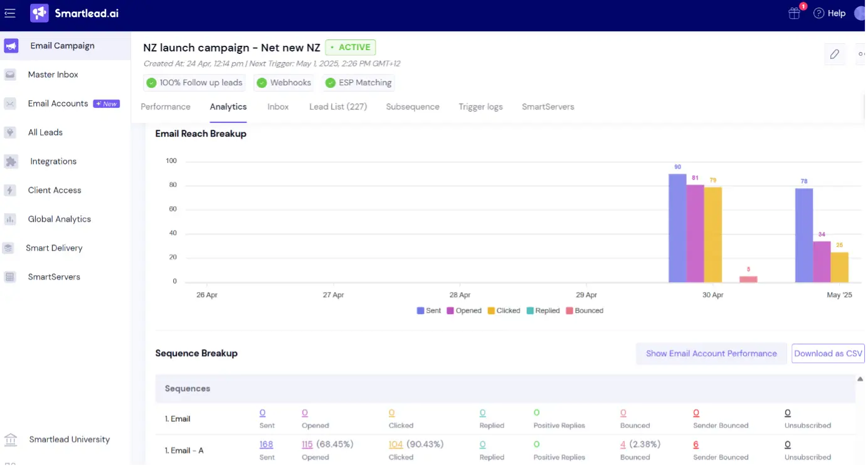The image size is (868, 467).
Task: Click the Email Accounts icon
Action: coord(10,103)
